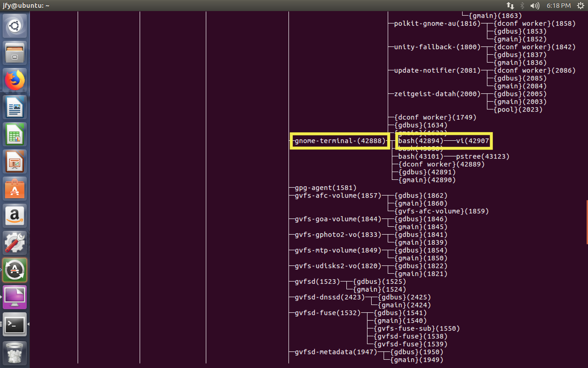The image size is (588, 368).
Task: Open the sound volume indicator
Action: [534, 5]
